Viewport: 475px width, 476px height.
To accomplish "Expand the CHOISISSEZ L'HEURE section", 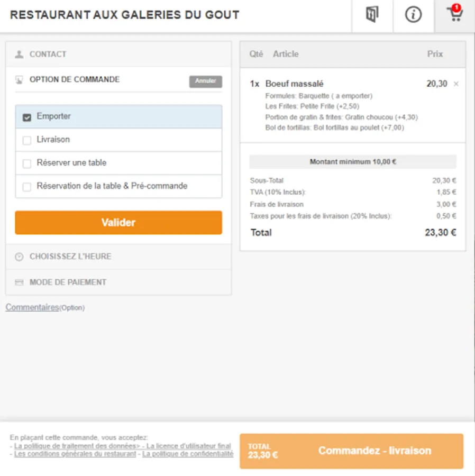I will [70, 257].
